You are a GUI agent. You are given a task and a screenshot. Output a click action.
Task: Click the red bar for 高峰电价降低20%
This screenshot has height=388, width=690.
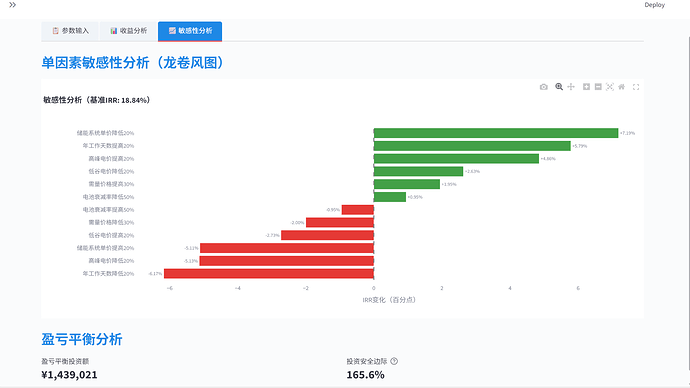(x=286, y=260)
